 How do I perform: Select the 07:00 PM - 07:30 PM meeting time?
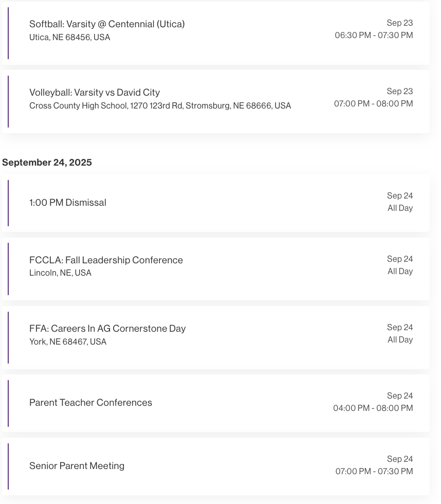coord(374,472)
